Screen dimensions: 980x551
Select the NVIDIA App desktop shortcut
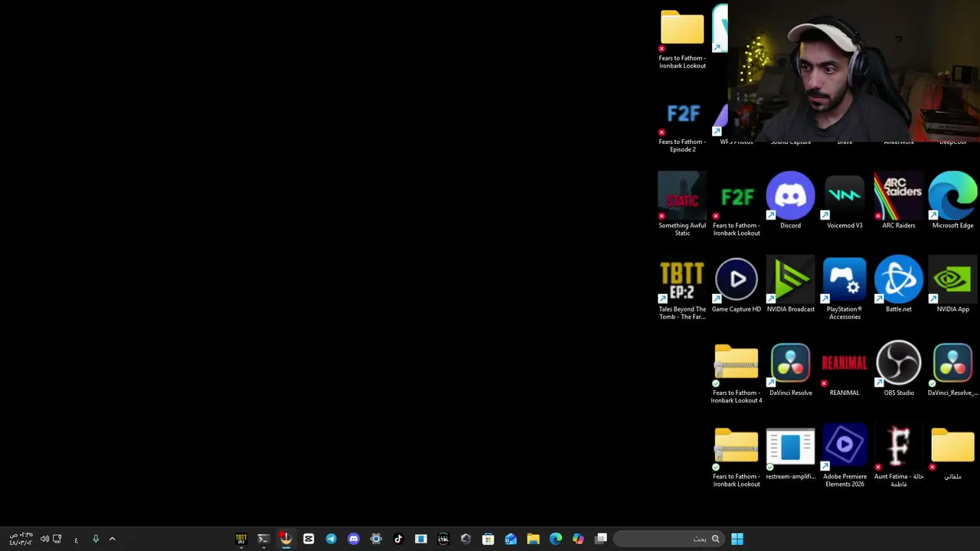point(952,285)
